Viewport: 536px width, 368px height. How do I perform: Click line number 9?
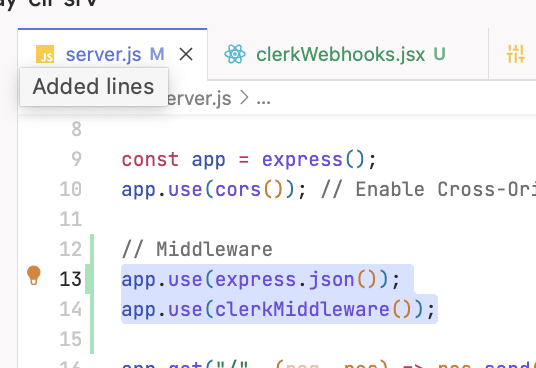click(x=77, y=159)
